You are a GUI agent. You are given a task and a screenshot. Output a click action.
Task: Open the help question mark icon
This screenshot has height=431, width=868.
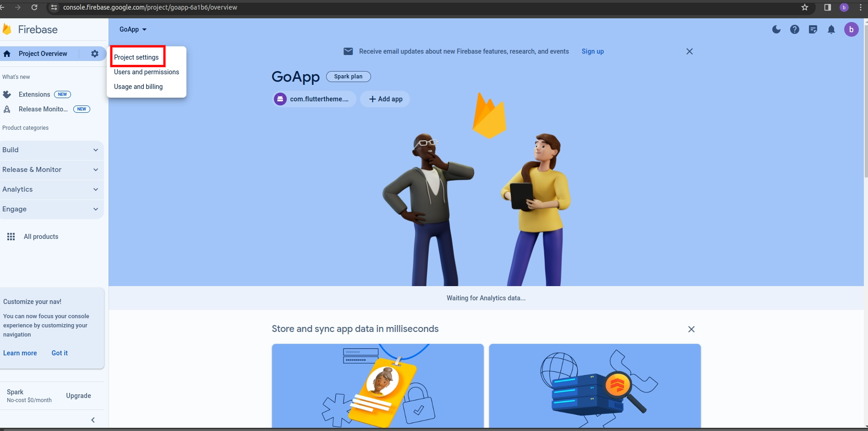[795, 29]
